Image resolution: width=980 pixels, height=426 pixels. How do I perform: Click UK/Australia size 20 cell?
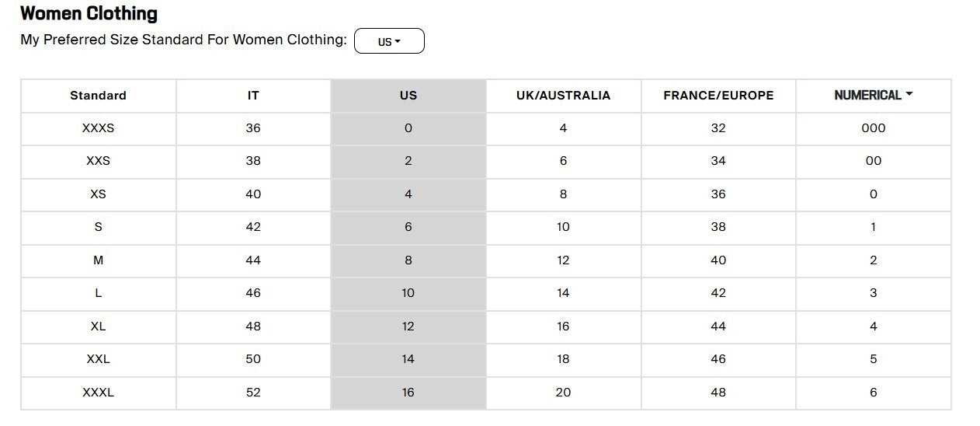pos(563,393)
